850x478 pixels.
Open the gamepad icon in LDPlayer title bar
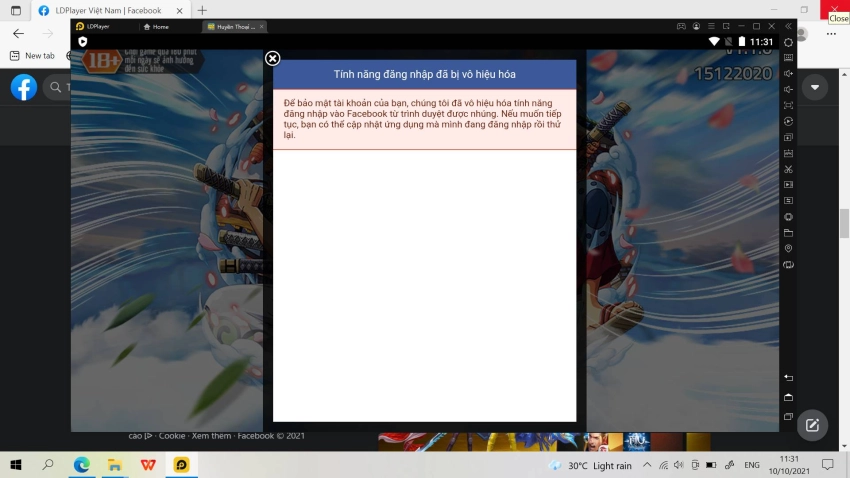tap(681, 26)
